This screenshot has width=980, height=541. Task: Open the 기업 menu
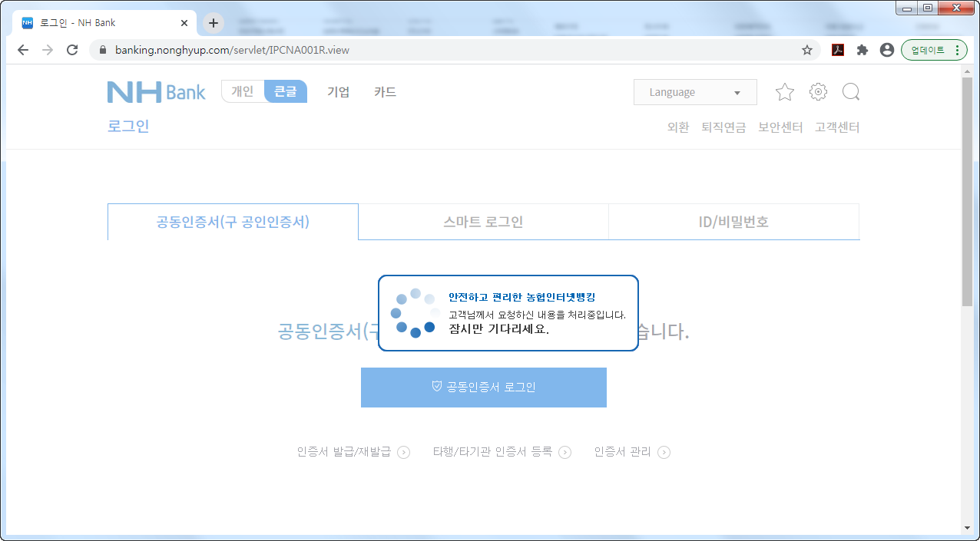click(x=338, y=92)
